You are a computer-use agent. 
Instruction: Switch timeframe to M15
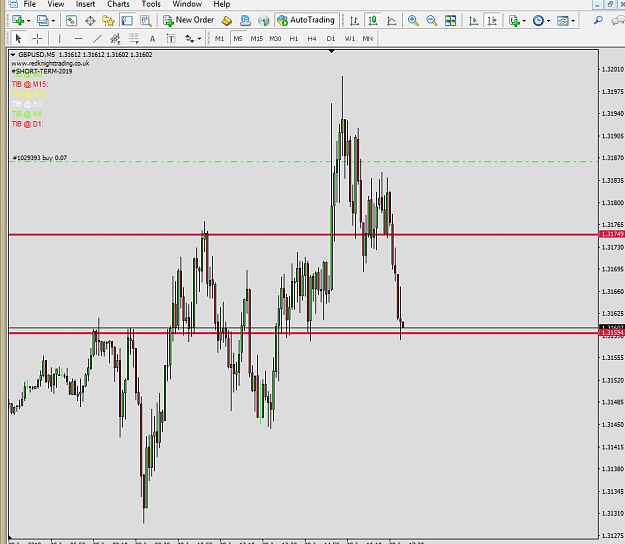256,39
